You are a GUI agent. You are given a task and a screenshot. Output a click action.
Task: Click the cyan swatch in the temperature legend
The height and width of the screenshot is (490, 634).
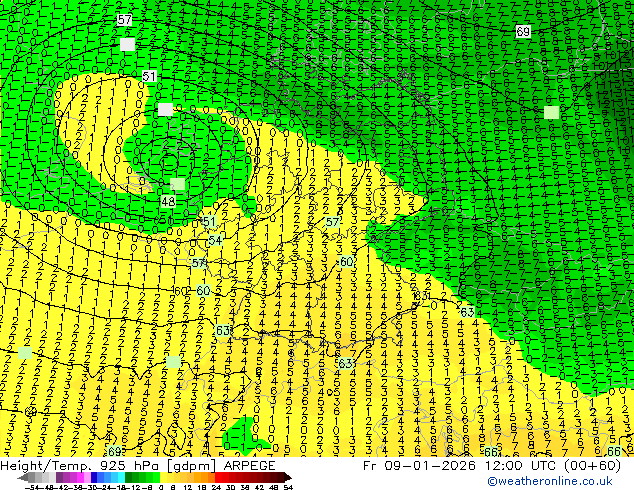point(122,477)
